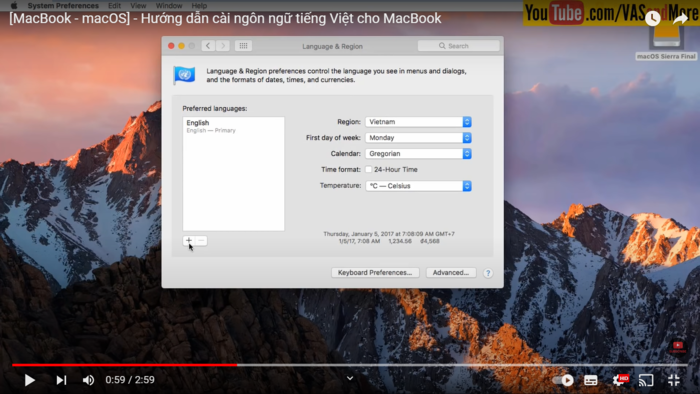The width and height of the screenshot is (700, 394).
Task: Exit full screen mode
Action: [x=674, y=380]
